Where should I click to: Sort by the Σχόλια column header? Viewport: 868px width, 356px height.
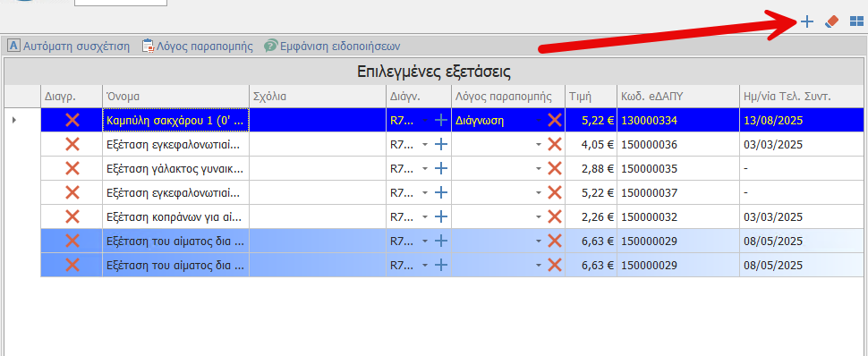pyautogui.click(x=318, y=97)
